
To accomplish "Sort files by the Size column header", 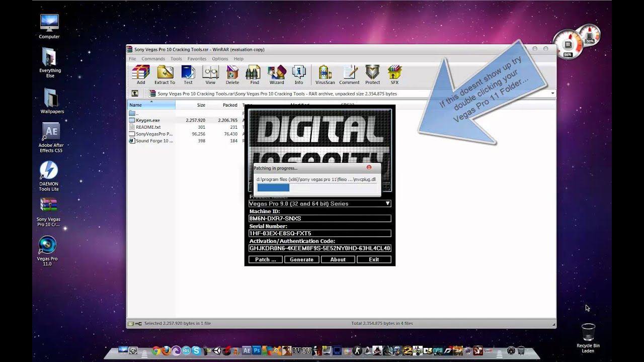I will [192, 105].
